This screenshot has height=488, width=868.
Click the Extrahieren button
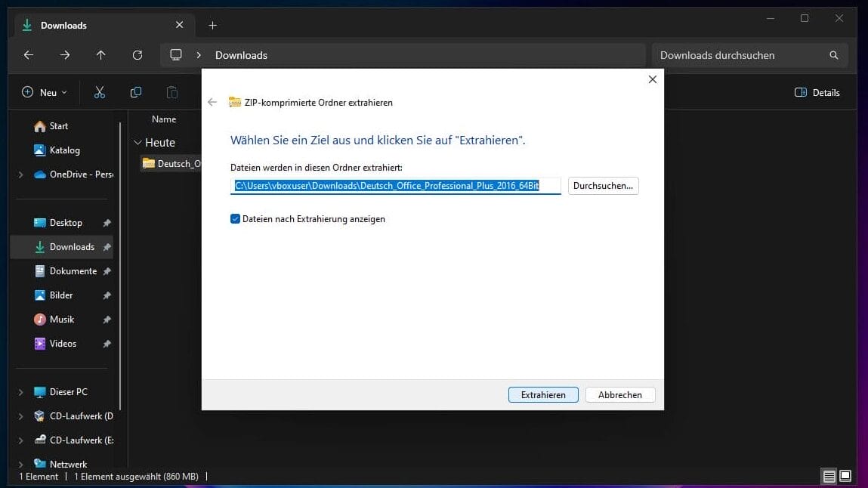pos(542,394)
